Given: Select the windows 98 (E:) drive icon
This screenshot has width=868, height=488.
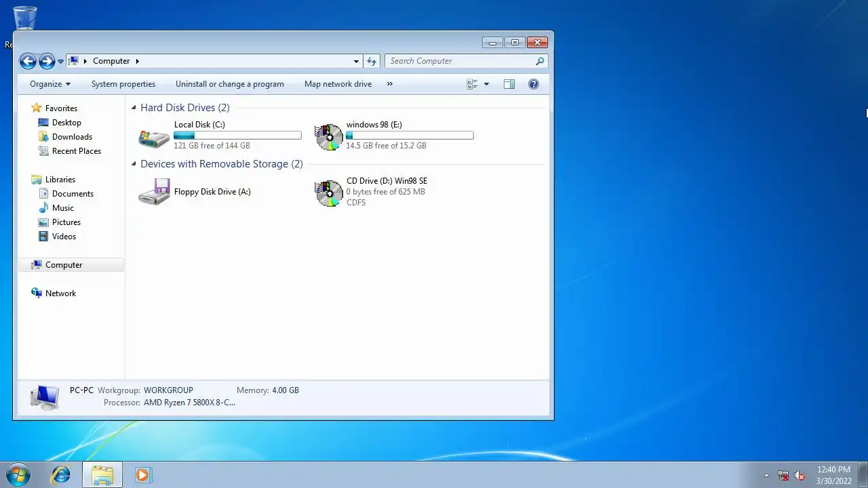Looking at the screenshot, I should [x=329, y=136].
